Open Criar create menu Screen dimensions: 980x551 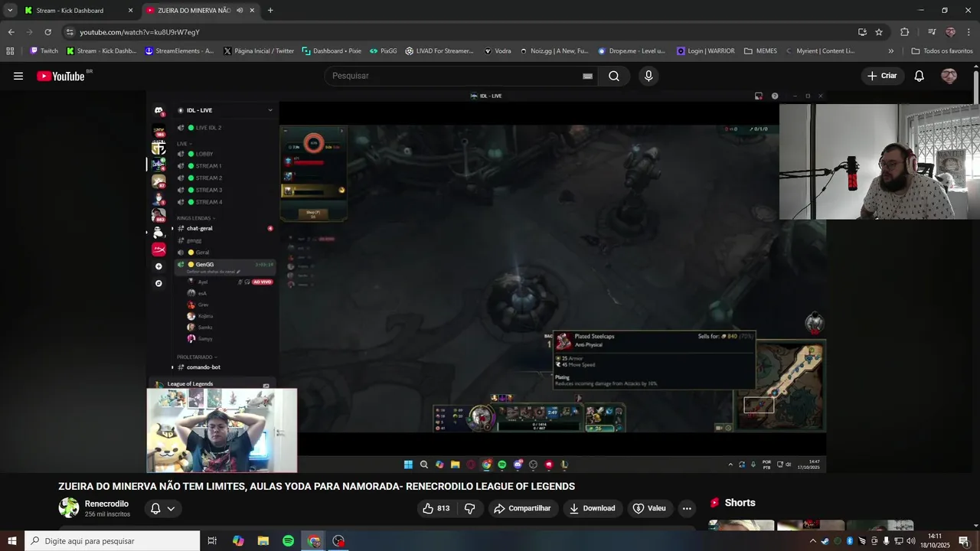tap(882, 76)
